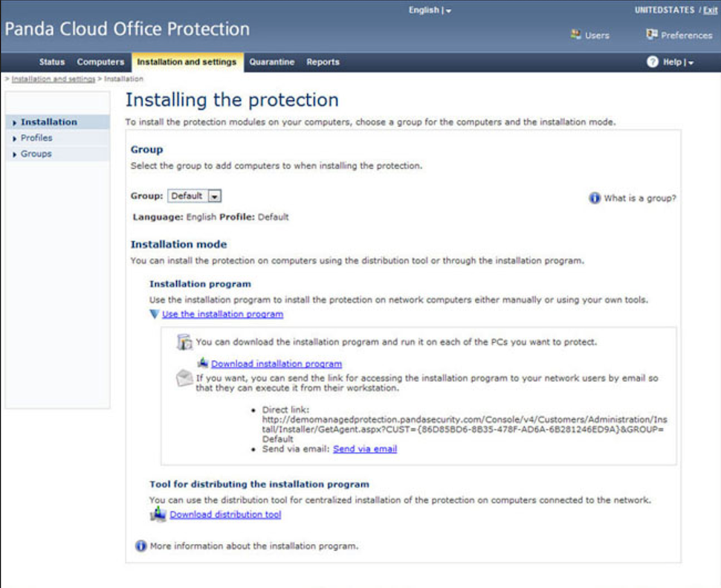Click the info icon beside More information
Screen dimensions: 721x588
pos(140,546)
